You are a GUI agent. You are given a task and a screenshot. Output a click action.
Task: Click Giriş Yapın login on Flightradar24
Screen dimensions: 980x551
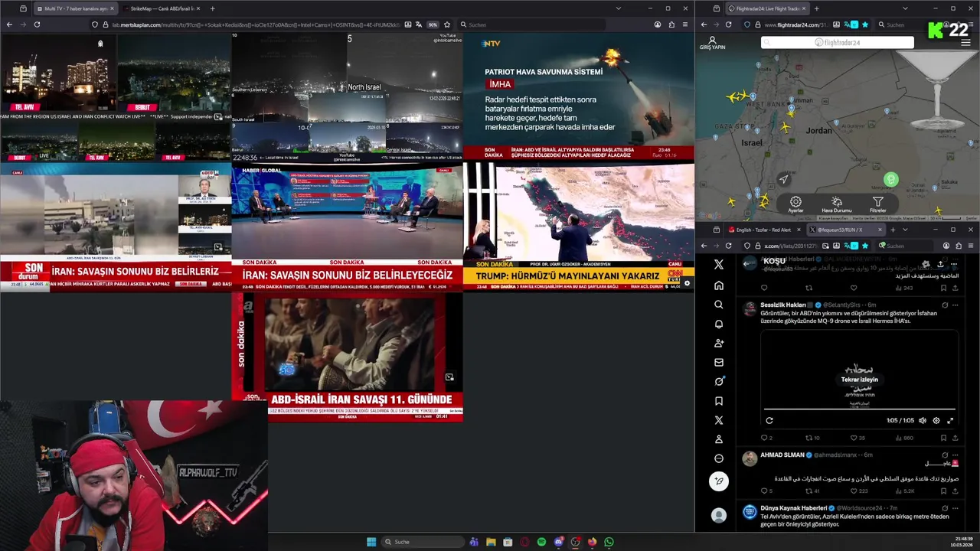point(712,43)
